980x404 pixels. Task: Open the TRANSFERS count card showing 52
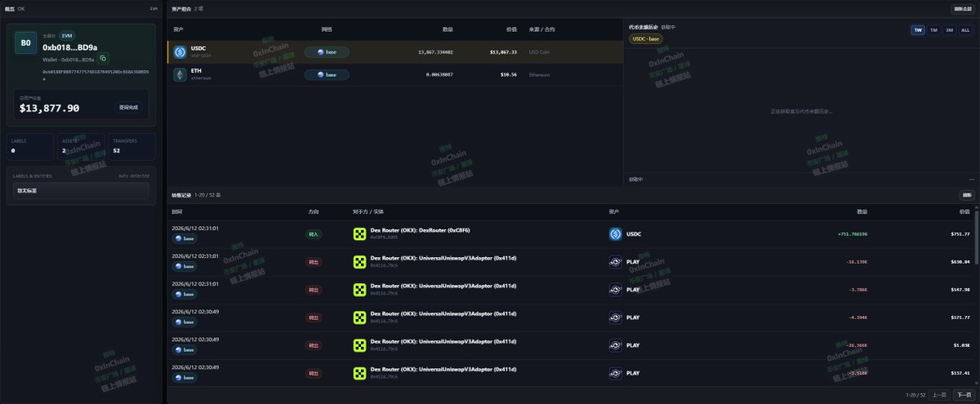tap(131, 147)
